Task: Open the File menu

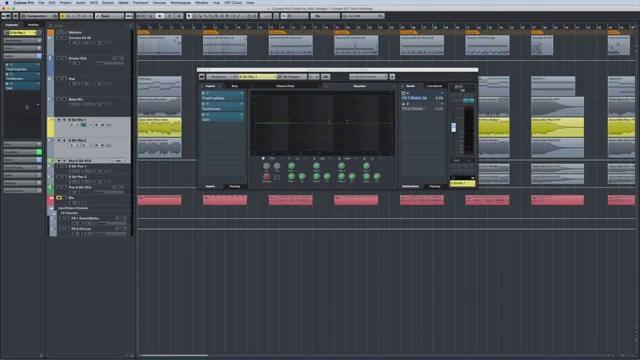Action: click(41, 2)
